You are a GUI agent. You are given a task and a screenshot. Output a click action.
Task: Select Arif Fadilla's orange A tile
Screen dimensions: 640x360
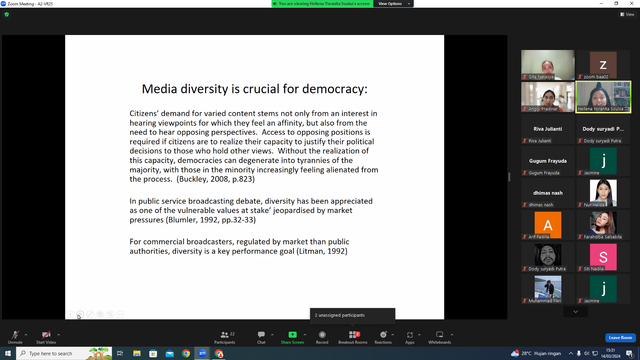(548, 225)
